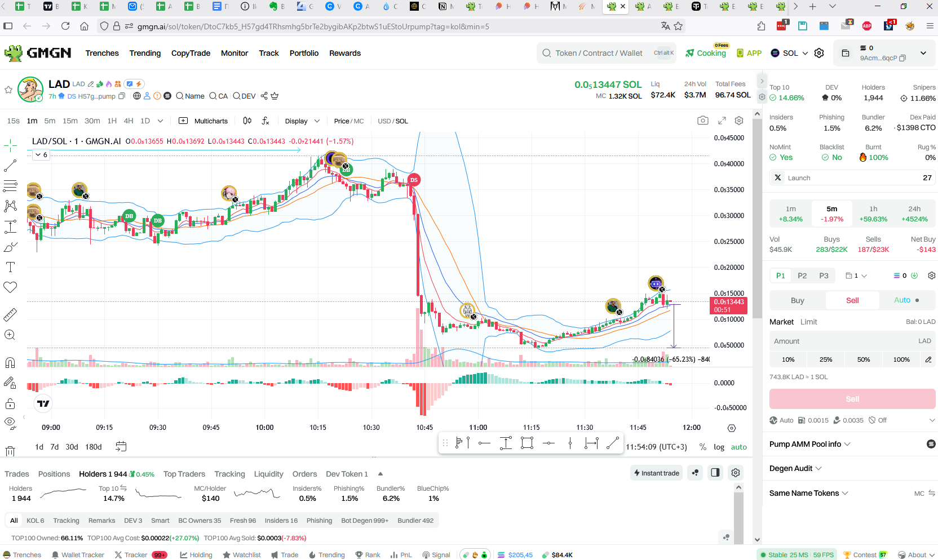Filter holders by Bundler 492

point(415,521)
